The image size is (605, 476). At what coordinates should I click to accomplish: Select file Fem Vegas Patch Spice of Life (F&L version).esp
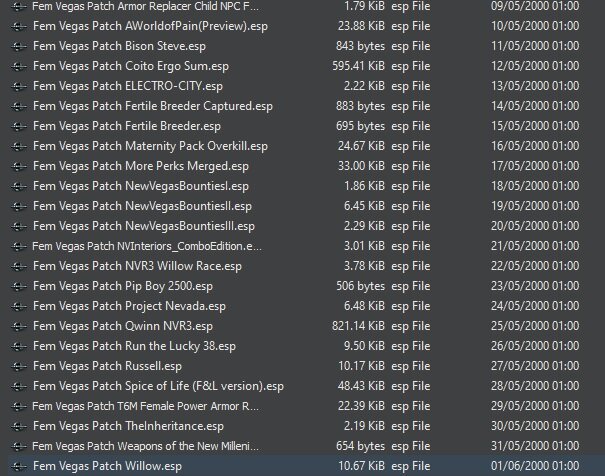click(x=158, y=387)
